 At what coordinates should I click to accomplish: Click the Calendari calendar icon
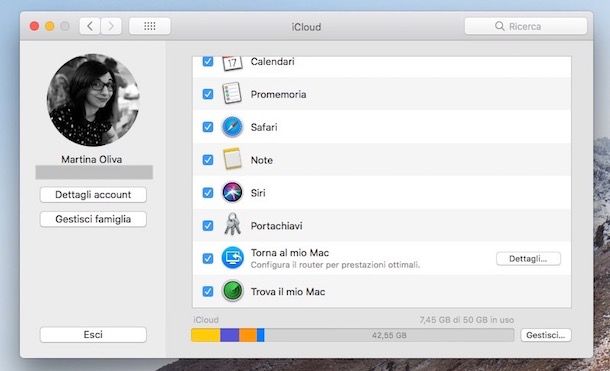[232, 63]
